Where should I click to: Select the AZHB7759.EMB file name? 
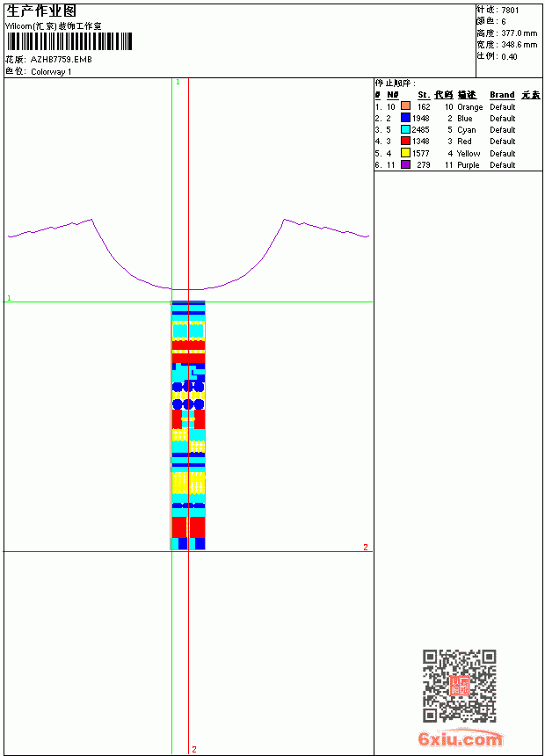point(62,59)
